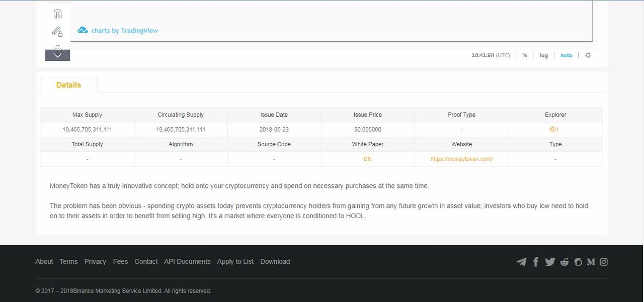
Task: Select the Type header cell
Action: click(555, 144)
